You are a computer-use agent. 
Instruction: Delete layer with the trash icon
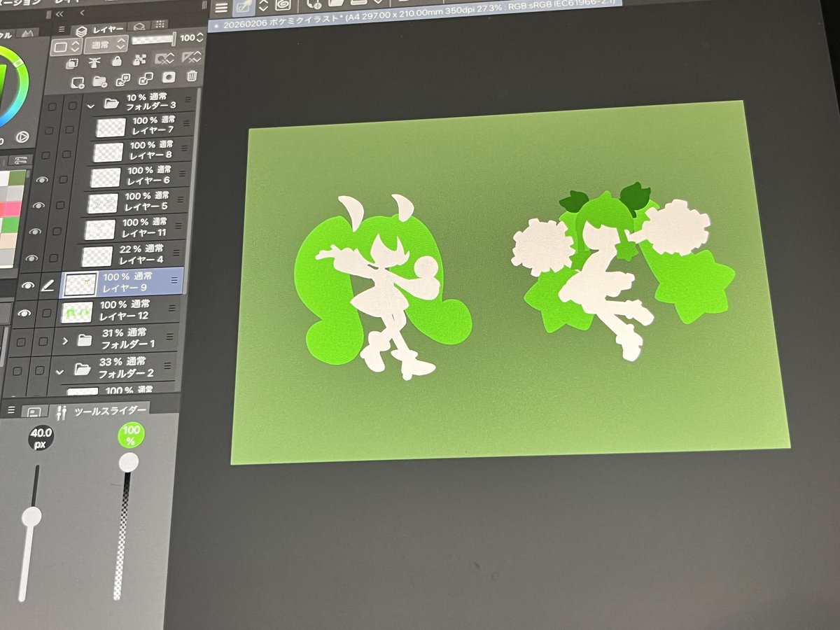192,76
